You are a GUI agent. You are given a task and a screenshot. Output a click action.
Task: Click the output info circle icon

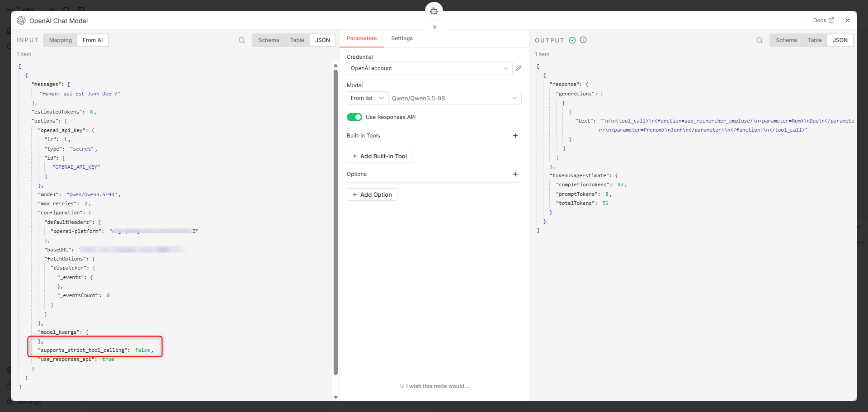pos(583,40)
